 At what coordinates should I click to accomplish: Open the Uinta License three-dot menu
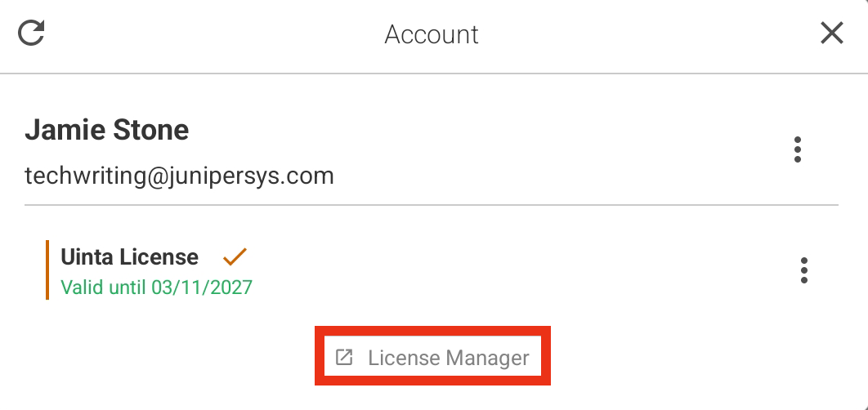click(803, 270)
